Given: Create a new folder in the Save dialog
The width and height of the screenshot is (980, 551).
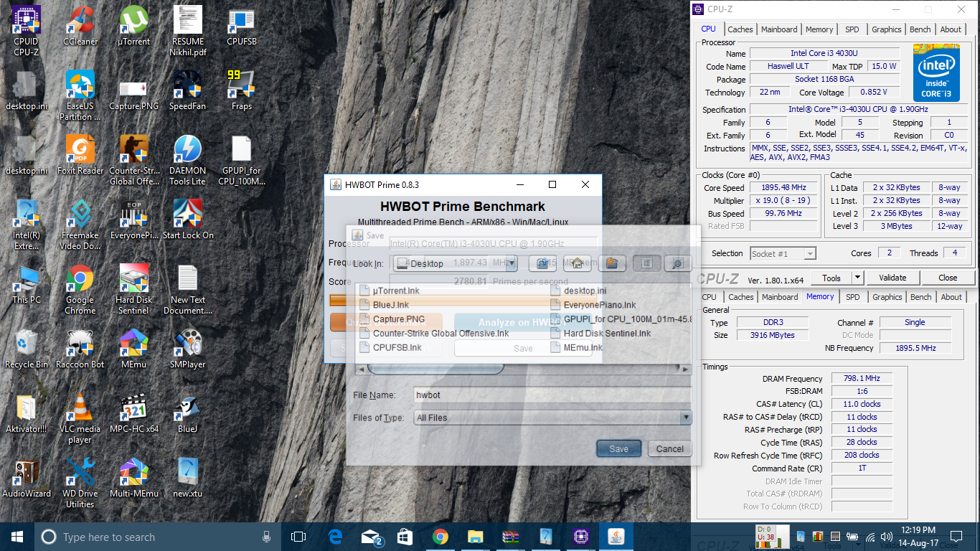Looking at the screenshot, I should [x=611, y=263].
